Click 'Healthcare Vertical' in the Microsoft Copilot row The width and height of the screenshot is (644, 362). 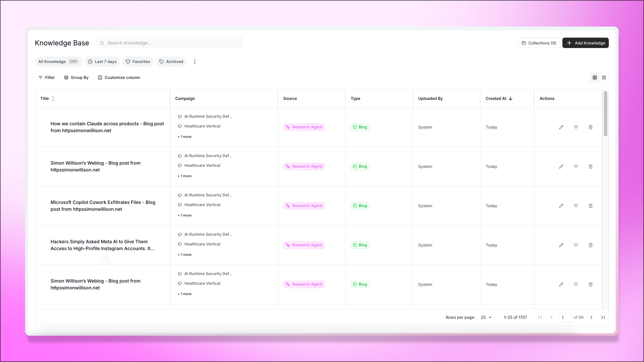point(202,205)
